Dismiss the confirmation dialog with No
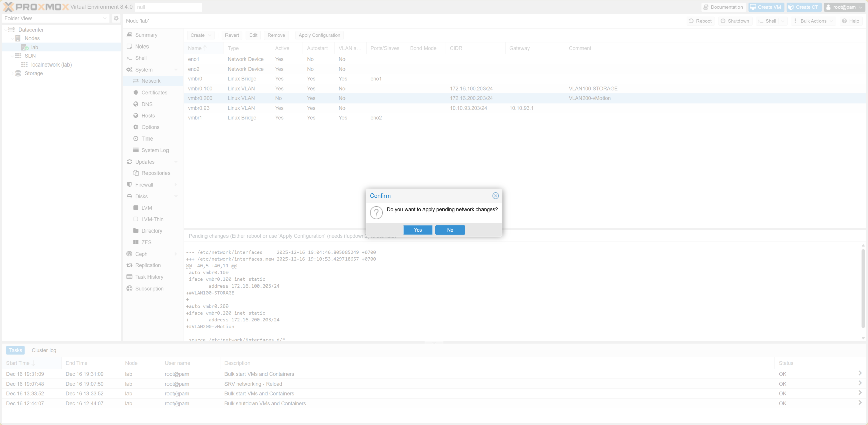Screen dimensions: 868x425 [450, 230]
